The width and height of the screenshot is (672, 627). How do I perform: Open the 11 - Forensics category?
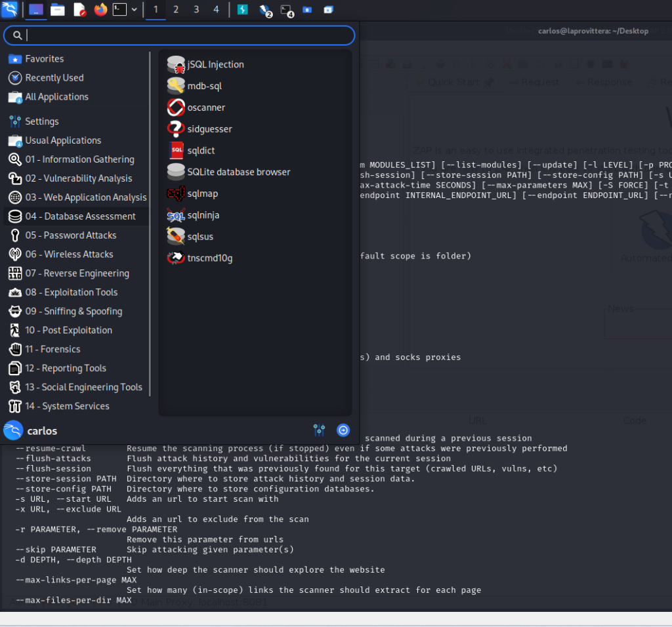click(52, 350)
